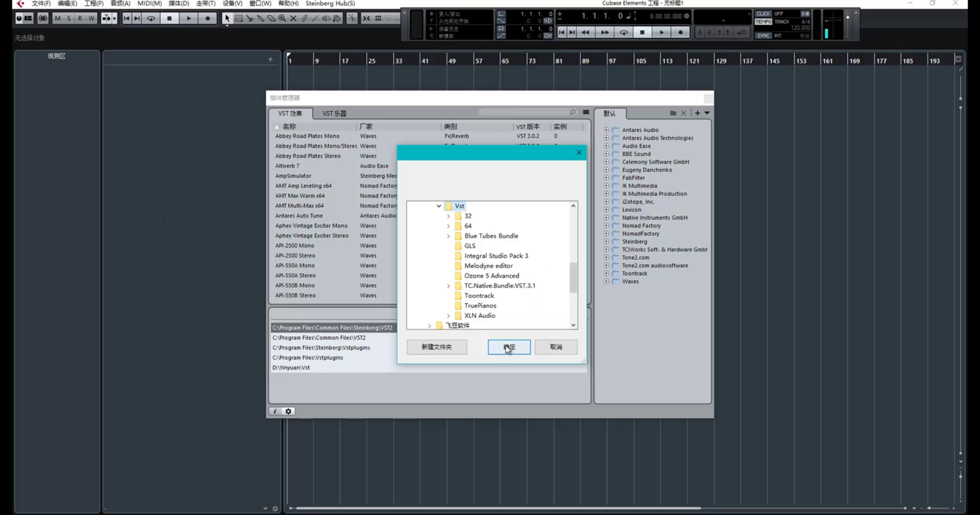Toggle the TEMPO track button
Screen dimensions: 980x515
pyautogui.click(x=764, y=21)
